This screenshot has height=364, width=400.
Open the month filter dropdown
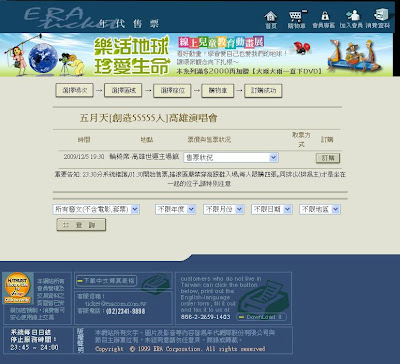[223, 209]
